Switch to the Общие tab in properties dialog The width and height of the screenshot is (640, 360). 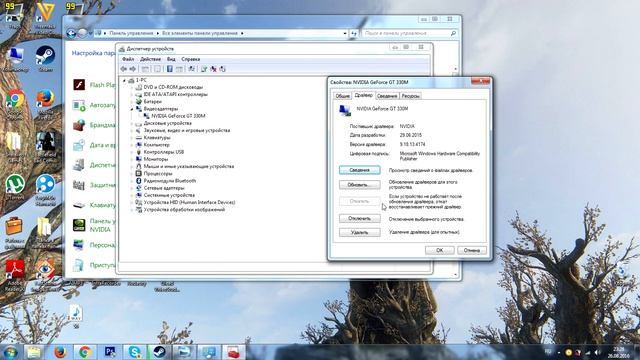tap(342, 96)
